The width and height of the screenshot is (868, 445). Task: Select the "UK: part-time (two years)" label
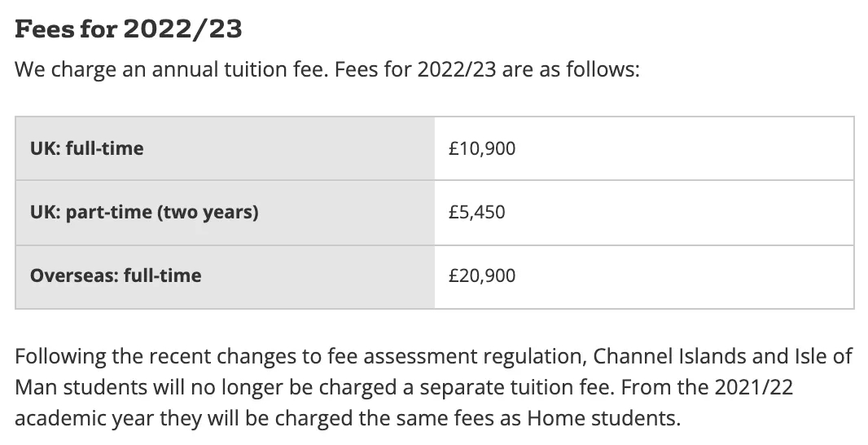(144, 212)
